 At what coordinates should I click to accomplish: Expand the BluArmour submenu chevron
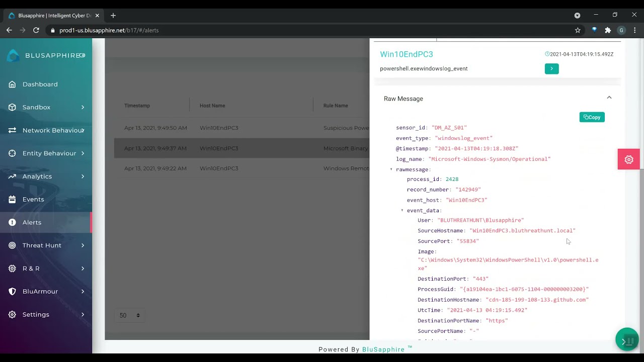pyautogui.click(x=83, y=292)
